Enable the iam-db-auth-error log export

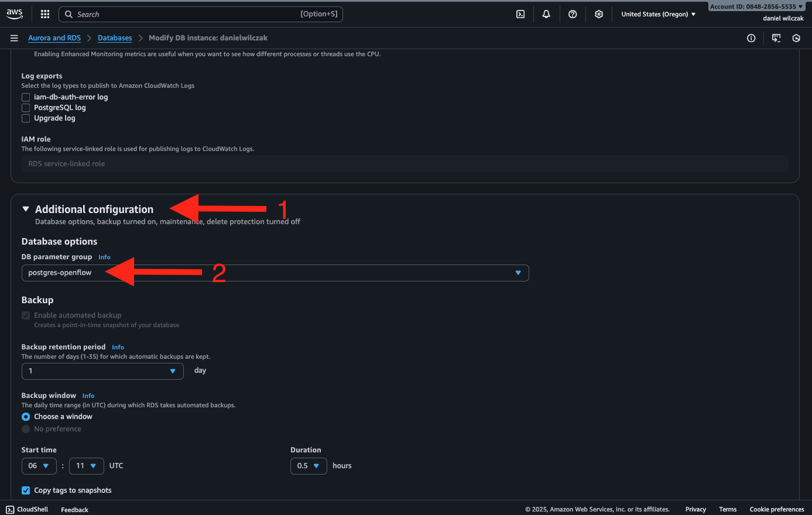tap(26, 97)
